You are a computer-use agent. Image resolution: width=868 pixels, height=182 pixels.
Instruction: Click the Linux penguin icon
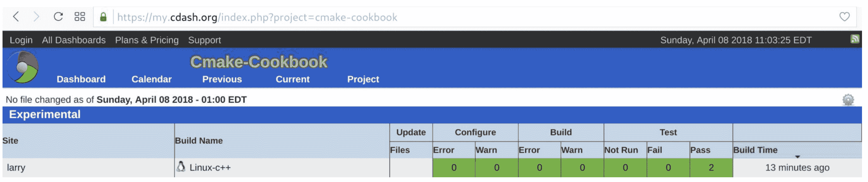pyautogui.click(x=181, y=167)
